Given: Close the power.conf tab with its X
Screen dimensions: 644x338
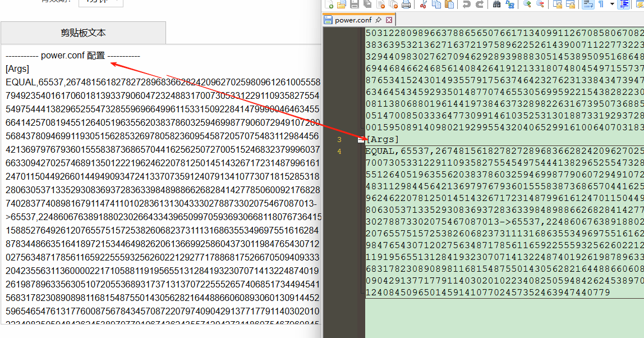Looking at the screenshot, I should pos(389,20).
